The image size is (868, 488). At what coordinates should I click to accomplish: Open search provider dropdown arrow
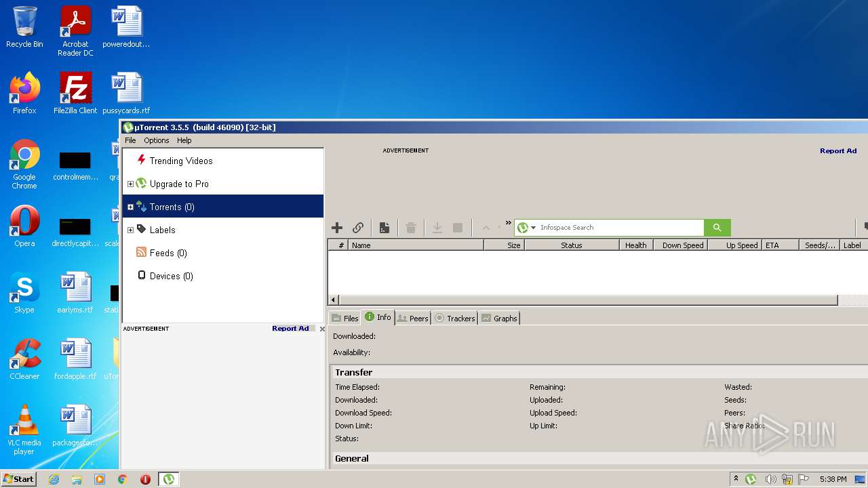coord(534,228)
